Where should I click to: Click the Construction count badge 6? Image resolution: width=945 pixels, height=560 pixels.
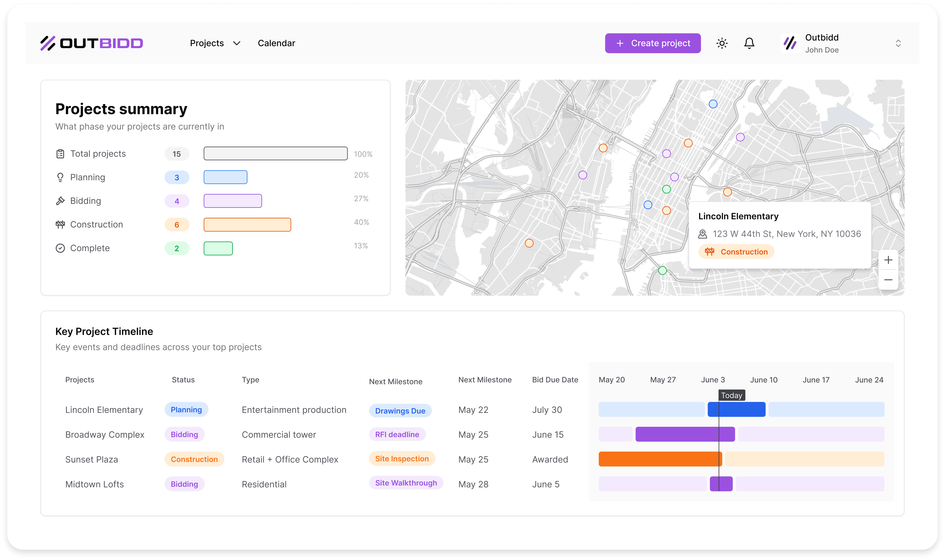[x=177, y=225]
